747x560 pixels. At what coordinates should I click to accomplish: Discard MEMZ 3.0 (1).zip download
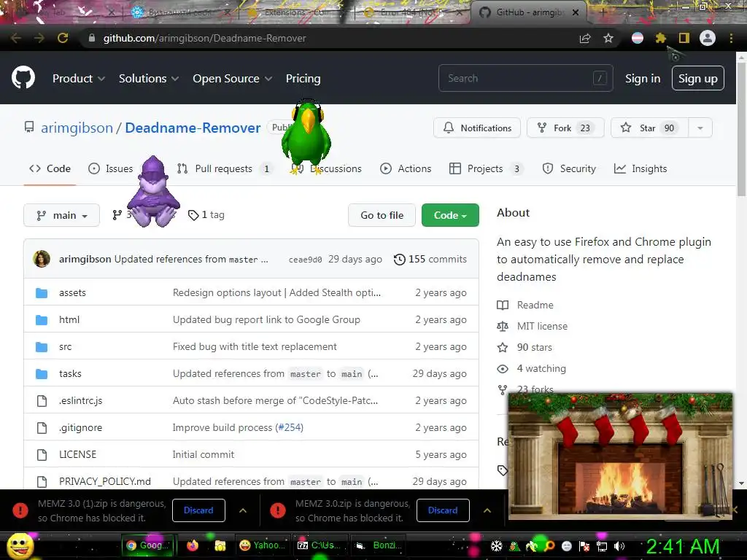(x=198, y=510)
